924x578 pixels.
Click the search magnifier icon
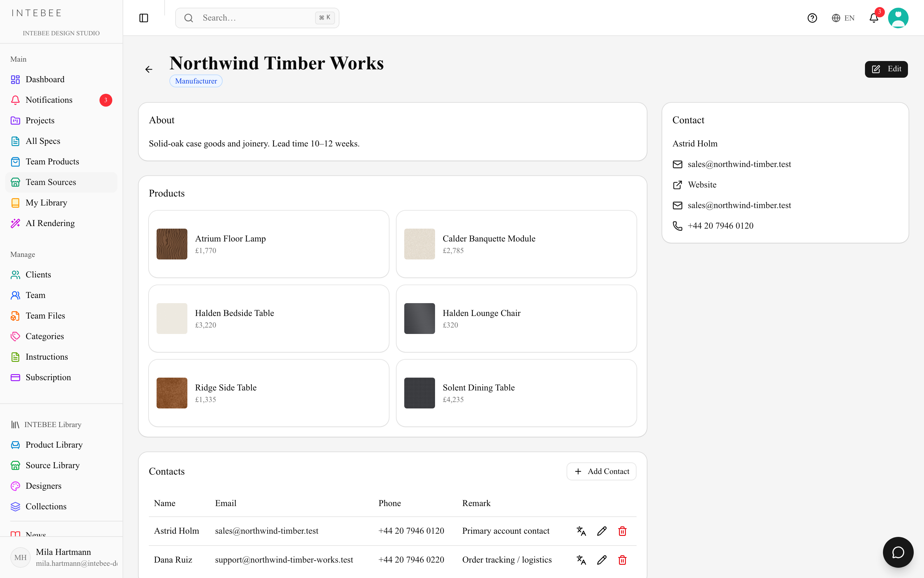click(x=189, y=18)
